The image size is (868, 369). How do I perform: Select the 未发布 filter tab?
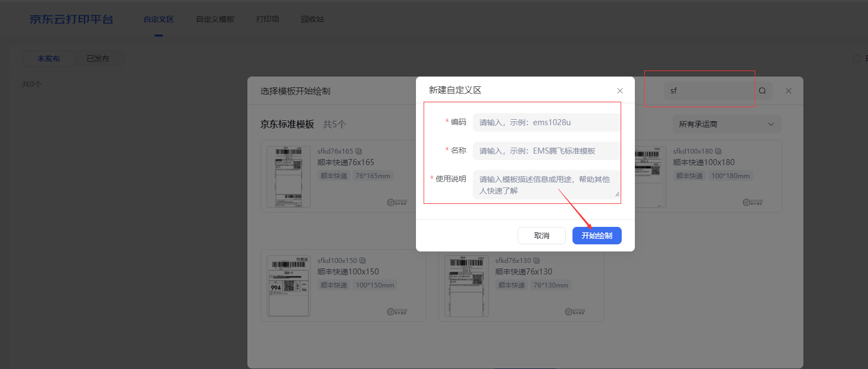click(x=49, y=58)
